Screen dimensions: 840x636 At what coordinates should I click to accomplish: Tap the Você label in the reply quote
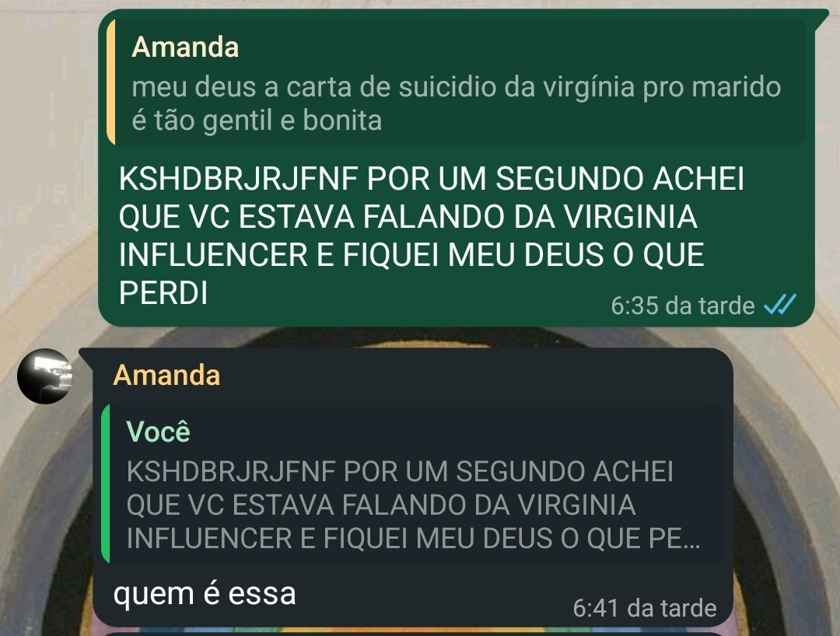click(x=158, y=432)
